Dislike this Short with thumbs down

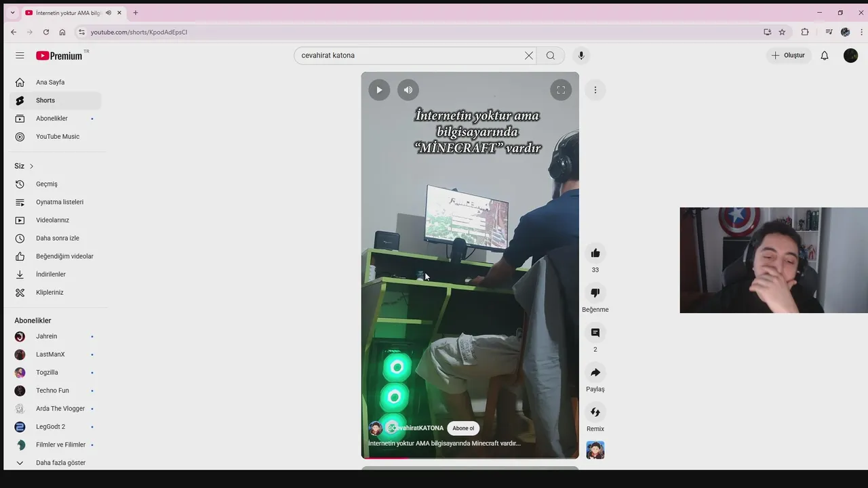(x=595, y=293)
